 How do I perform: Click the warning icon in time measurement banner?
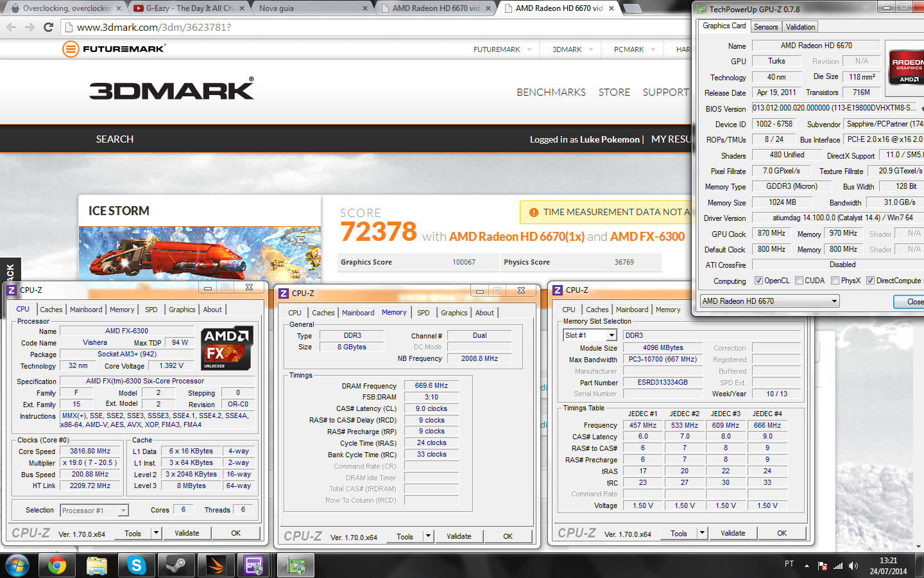point(533,212)
